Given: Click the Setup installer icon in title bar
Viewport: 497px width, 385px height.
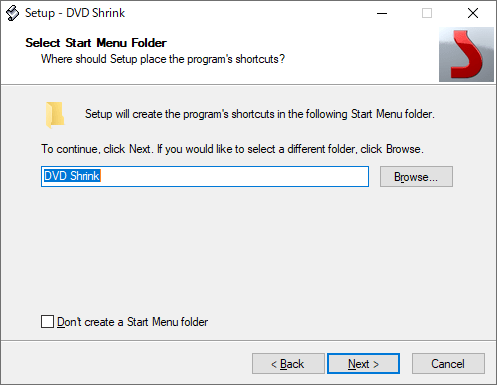Looking at the screenshot, I should pyautogui.click(x=13, y=13).
